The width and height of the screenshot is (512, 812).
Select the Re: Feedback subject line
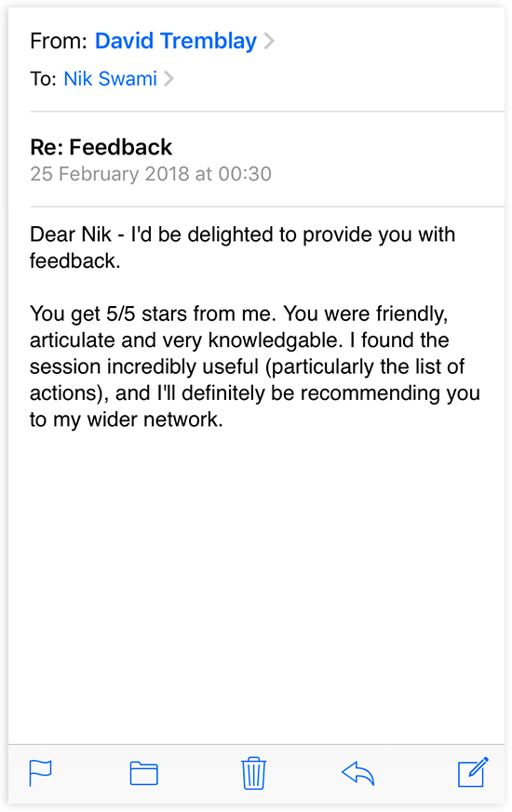tap(101, 147)
